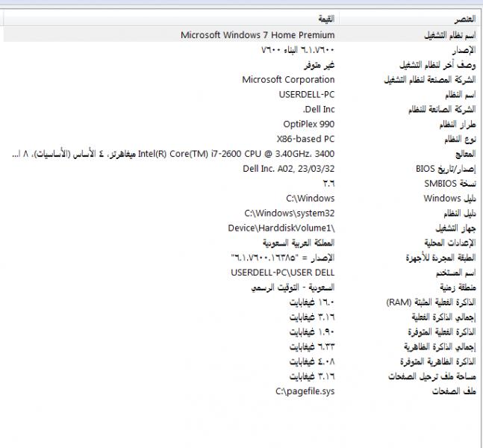Select the ٦.٣٣ غيغابايت value

tap(312, 347)
